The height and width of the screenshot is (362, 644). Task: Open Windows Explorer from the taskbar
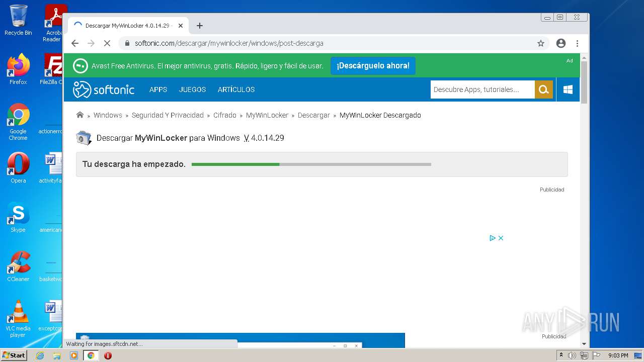pos(57,355)
